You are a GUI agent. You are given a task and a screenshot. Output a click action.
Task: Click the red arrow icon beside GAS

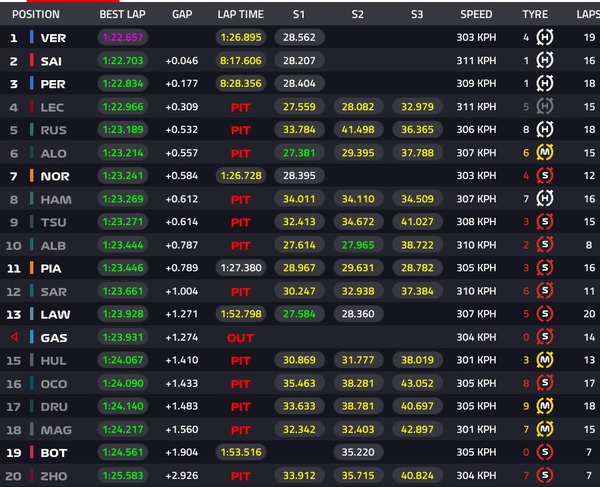click(14, 337)
